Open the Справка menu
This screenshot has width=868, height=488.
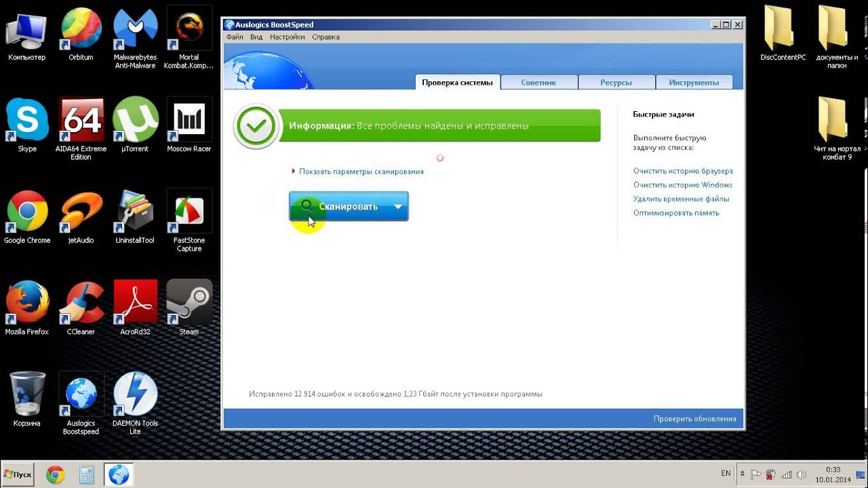point(326,37)
